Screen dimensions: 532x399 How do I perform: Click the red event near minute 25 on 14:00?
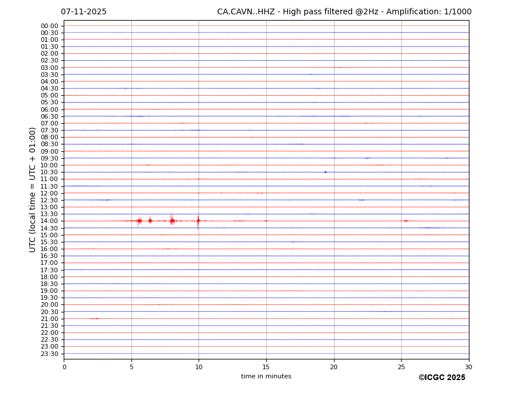(x=406, y=221)
